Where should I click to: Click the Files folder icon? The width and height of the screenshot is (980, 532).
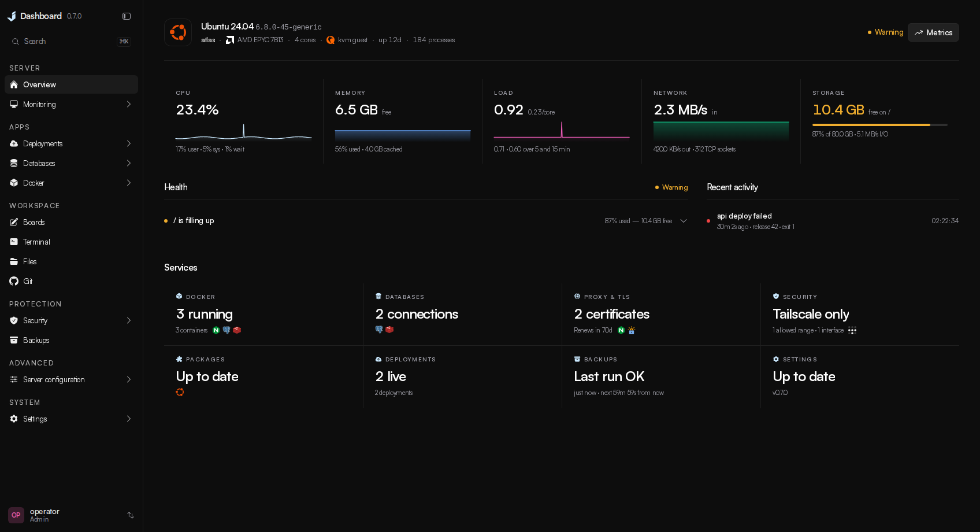pyautogui.click(x=14, y=261)
